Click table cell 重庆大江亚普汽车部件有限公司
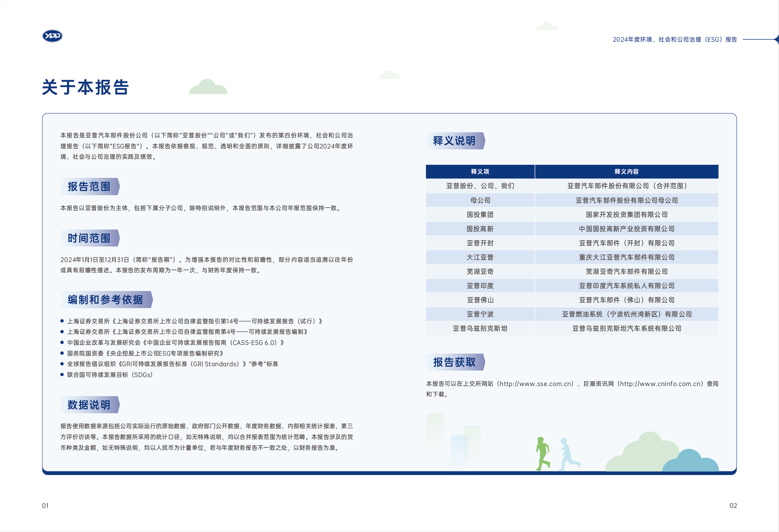Screen dimensions: 779x532 [626, 257]
